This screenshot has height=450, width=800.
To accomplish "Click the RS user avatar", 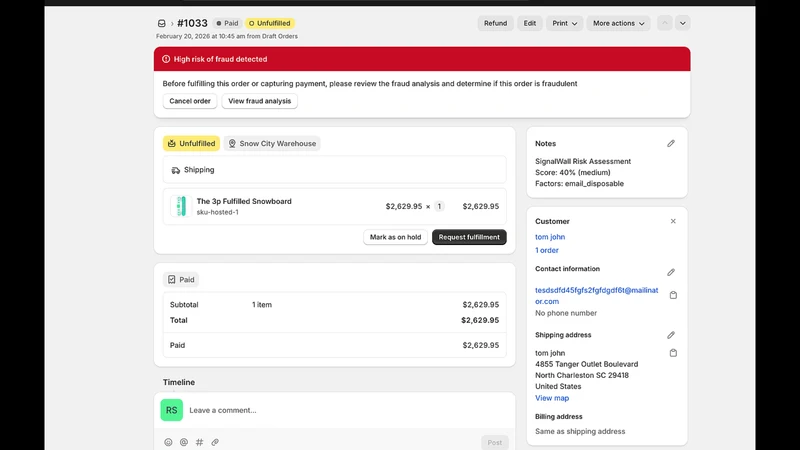I will point(171,410).
